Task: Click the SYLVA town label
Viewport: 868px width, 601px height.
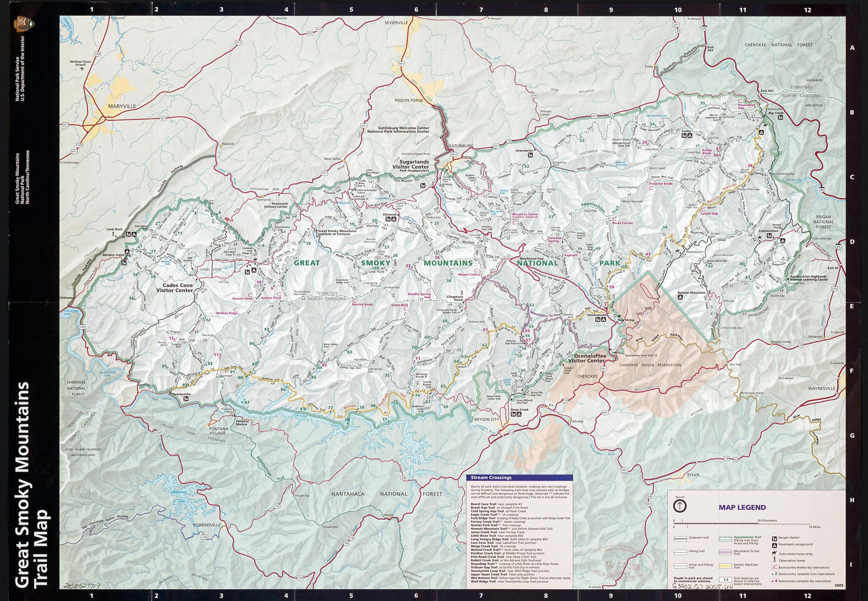Action: pyautogui.click(x=693, y=475)
